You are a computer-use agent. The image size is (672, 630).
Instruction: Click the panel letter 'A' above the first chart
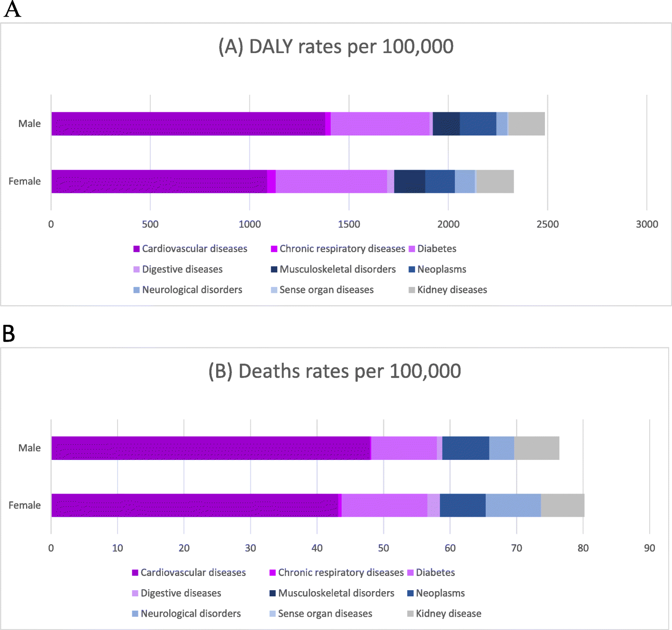click(x=12, y=9)
